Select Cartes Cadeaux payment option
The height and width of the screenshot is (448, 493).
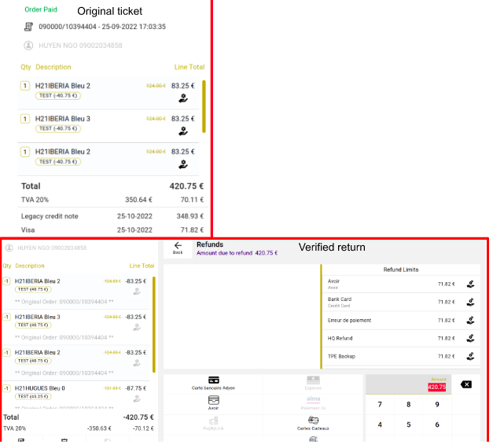point(313,423)
